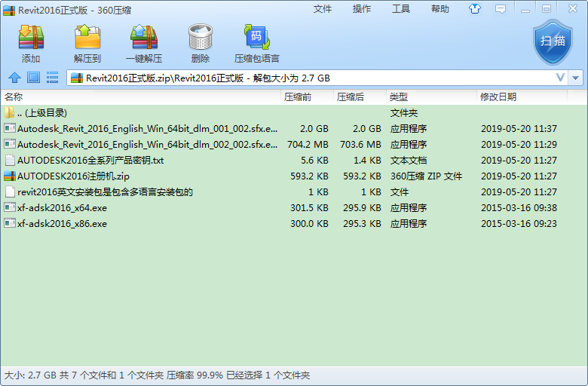Select Autodesk_Revit_2016 dlm_002_002.sfx file name
This screenshot has width=588, height=386.
point(147,145)
